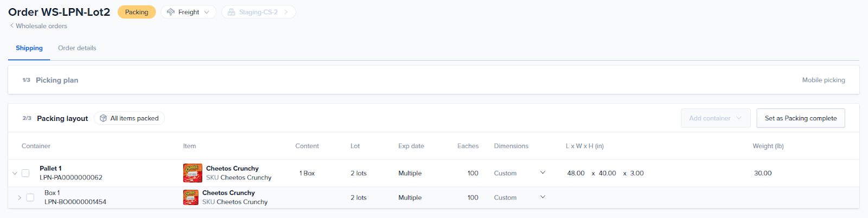
Task: Select the Box 1 checkbox
Action: tap(30, 198)
